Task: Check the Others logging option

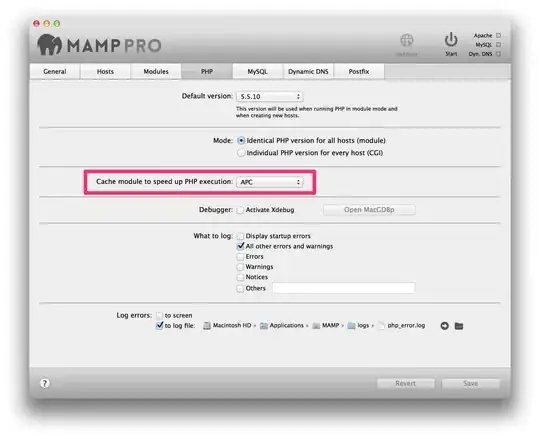Action: (x=240, y=288)
